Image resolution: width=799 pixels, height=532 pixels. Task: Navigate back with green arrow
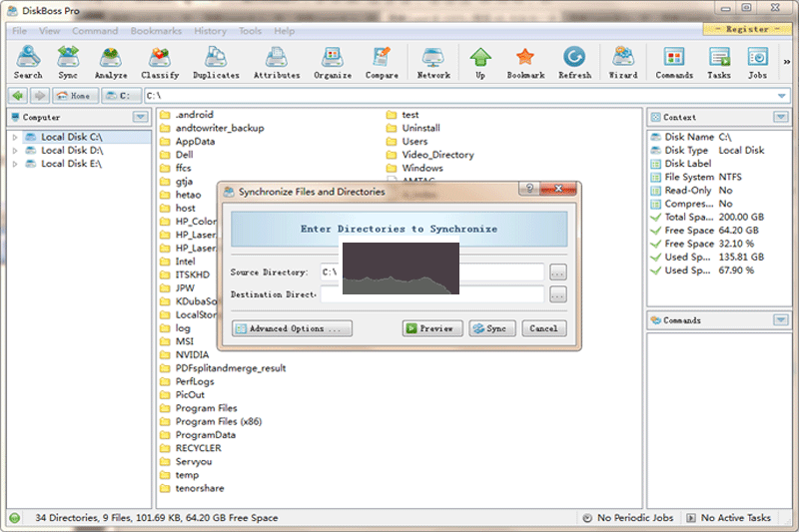pos(18,96)
